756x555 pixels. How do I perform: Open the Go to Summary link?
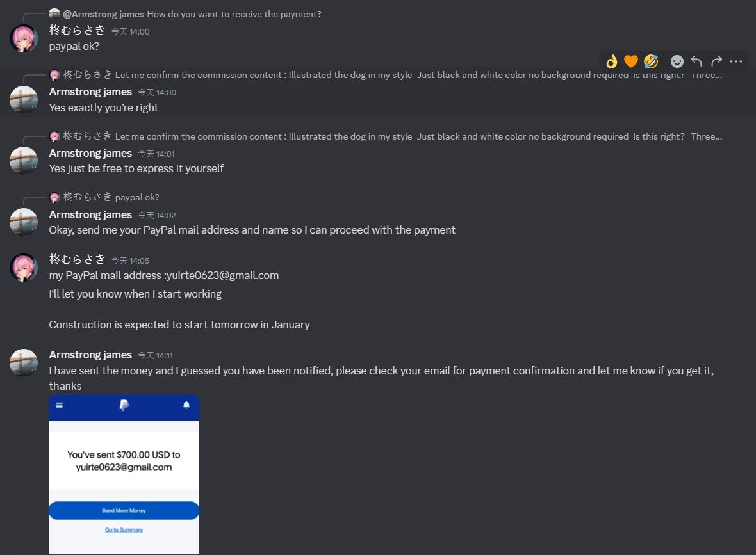pyautogui.click(x=124, y=530)
